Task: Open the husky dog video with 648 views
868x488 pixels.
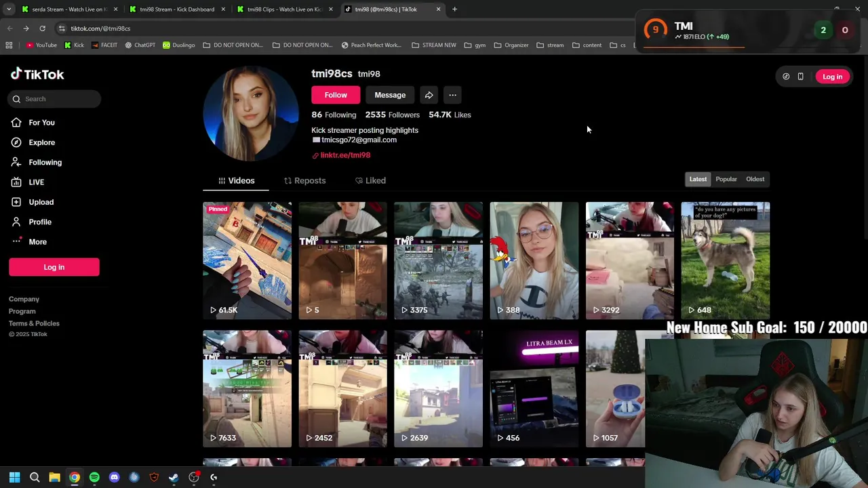Action: pos(726,260)
